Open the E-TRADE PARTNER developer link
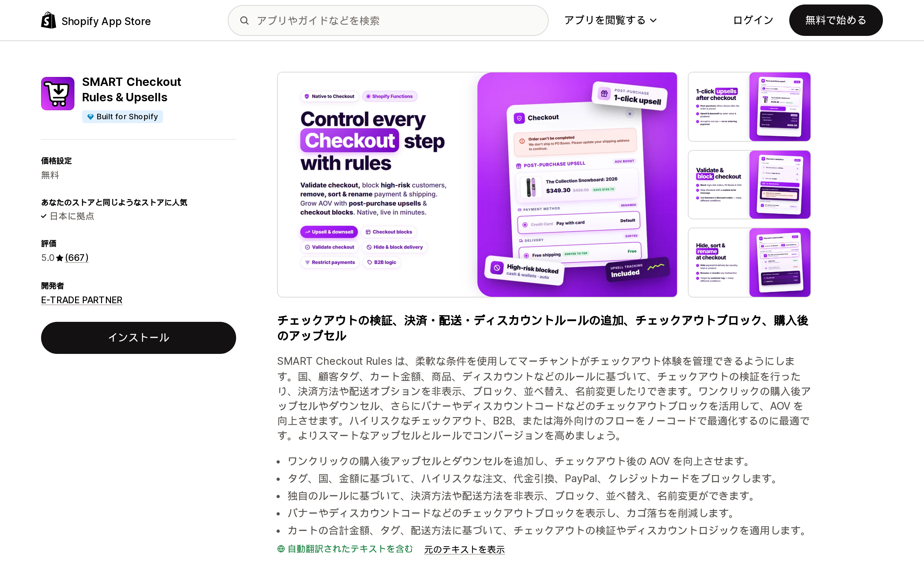Screen dimensions: 924x577 click(82, 300)
